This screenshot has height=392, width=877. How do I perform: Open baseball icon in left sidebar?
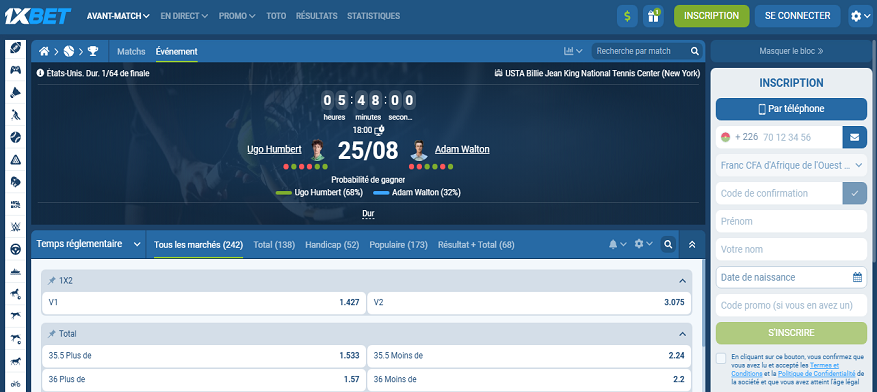tap(16, 137)
